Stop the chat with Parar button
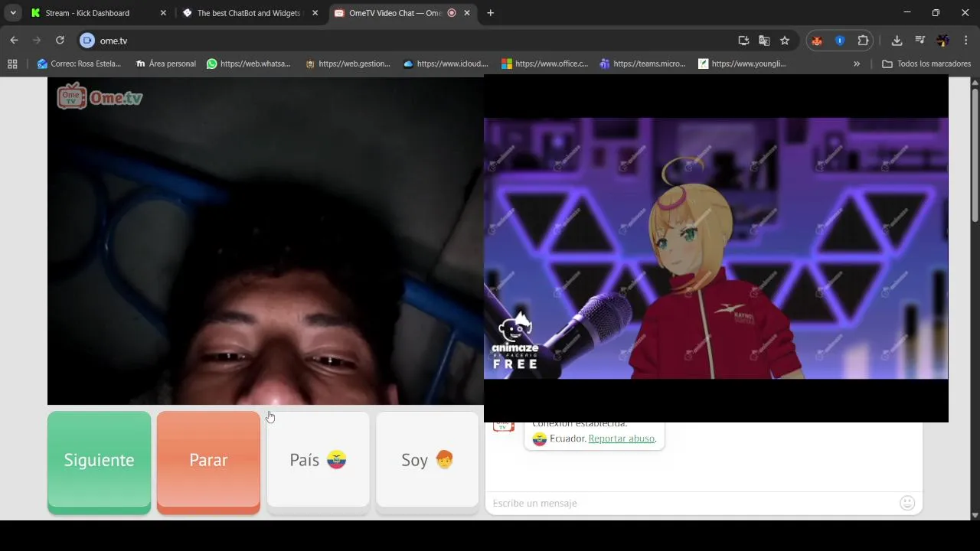The width and height of the screenshot is (980, 551). coord(208,460)
